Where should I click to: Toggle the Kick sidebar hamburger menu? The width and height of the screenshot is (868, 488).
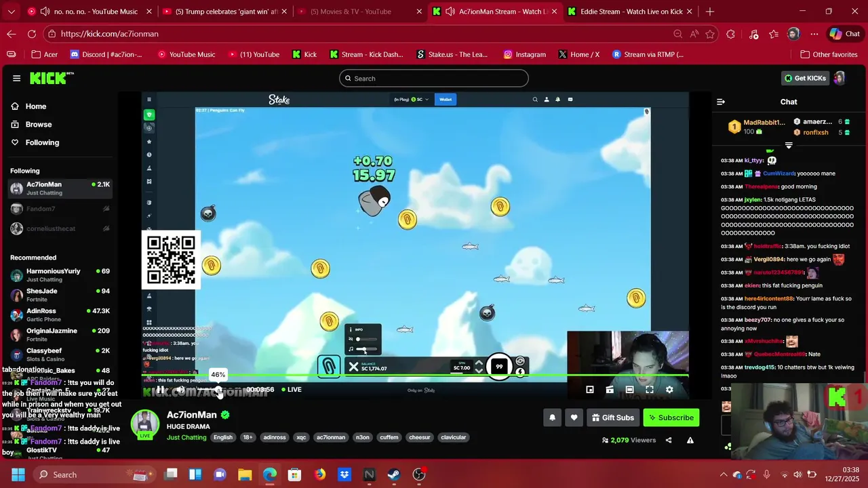click(x=16, y=78)
